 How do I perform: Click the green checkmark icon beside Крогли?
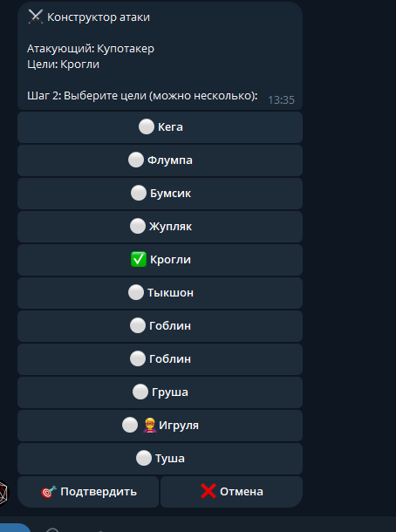(139, 260)
